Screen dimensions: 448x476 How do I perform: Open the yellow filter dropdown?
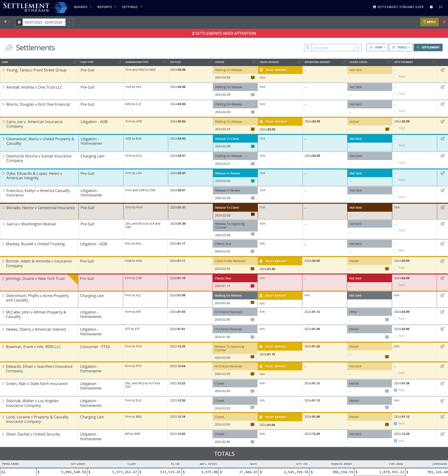[x=6, y=22]
